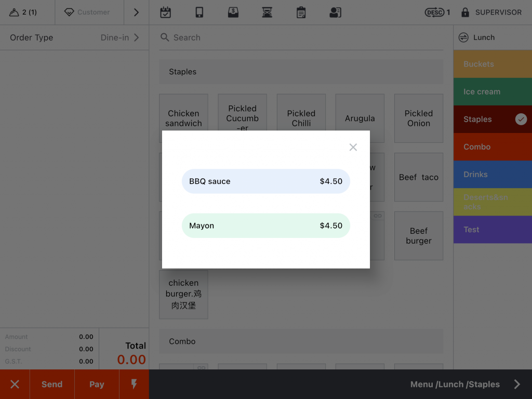532x399 pixels.
Task: Click the lock icon beside SUPERVISOR
Action: click(465, 12)
